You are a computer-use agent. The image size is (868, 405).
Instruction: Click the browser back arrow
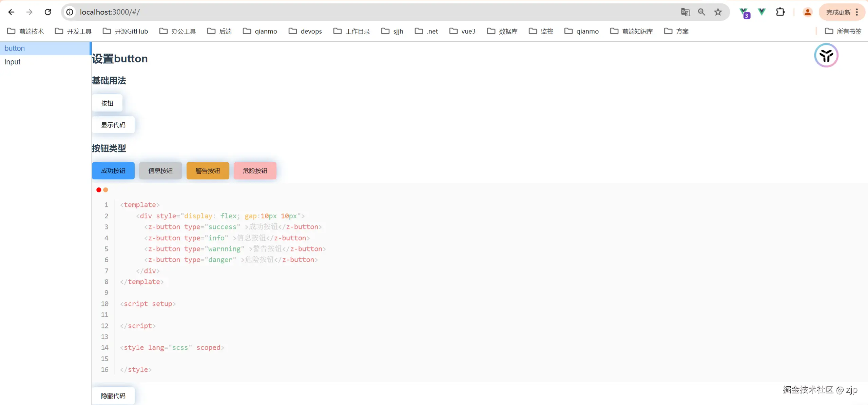tap(11, 12)
